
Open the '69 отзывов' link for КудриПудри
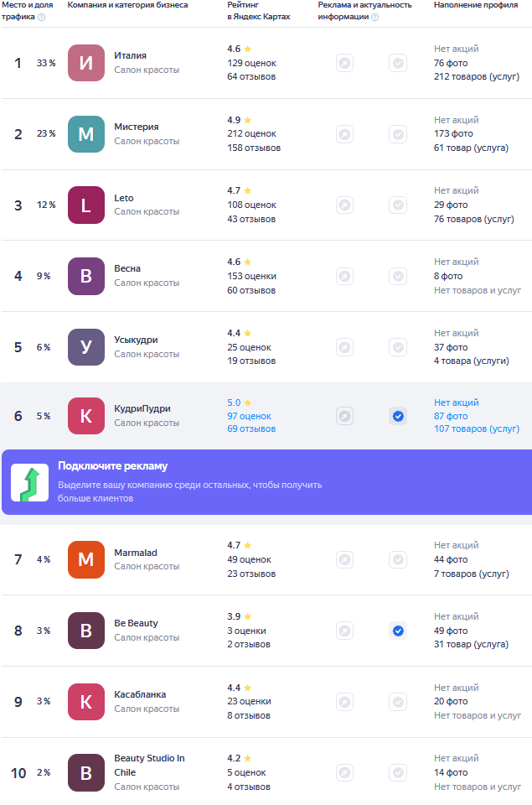[251, 428]
